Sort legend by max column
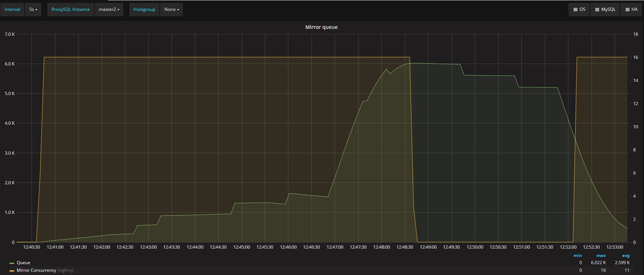This screenshot has width=644, height=275. (601, 255)
